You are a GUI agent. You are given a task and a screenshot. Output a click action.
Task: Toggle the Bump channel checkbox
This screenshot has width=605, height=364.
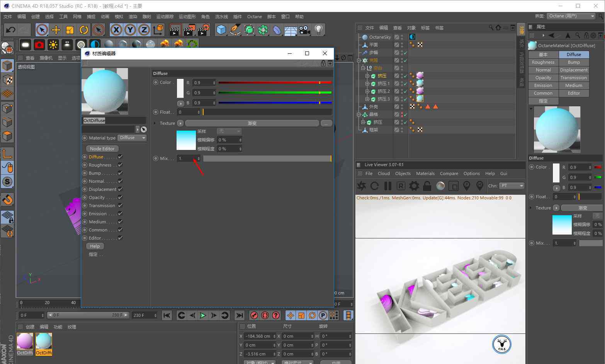120,173
